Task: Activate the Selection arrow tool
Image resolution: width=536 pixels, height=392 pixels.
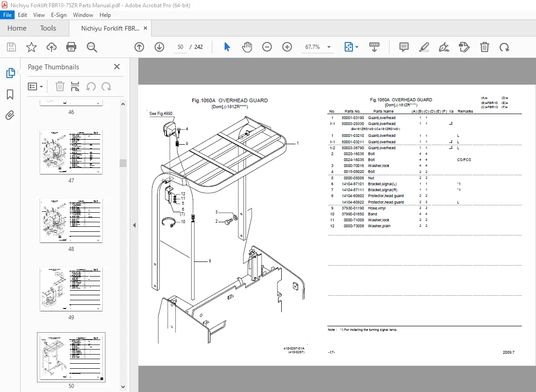Action: click(227, 47)
